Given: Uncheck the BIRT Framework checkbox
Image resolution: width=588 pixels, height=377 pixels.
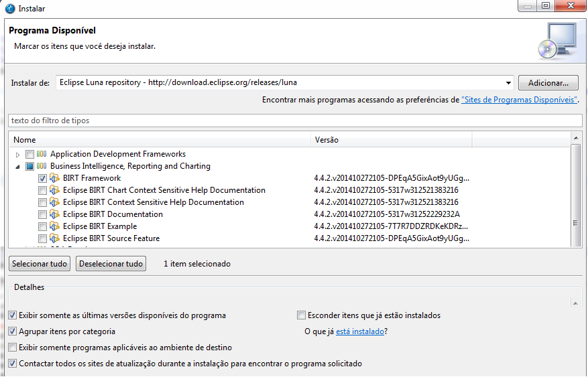Looking at the screenshot, I should (x=42, y=179).
